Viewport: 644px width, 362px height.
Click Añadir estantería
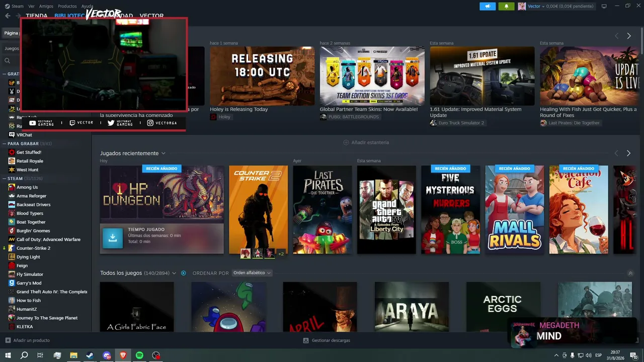[x=370, y=142]
